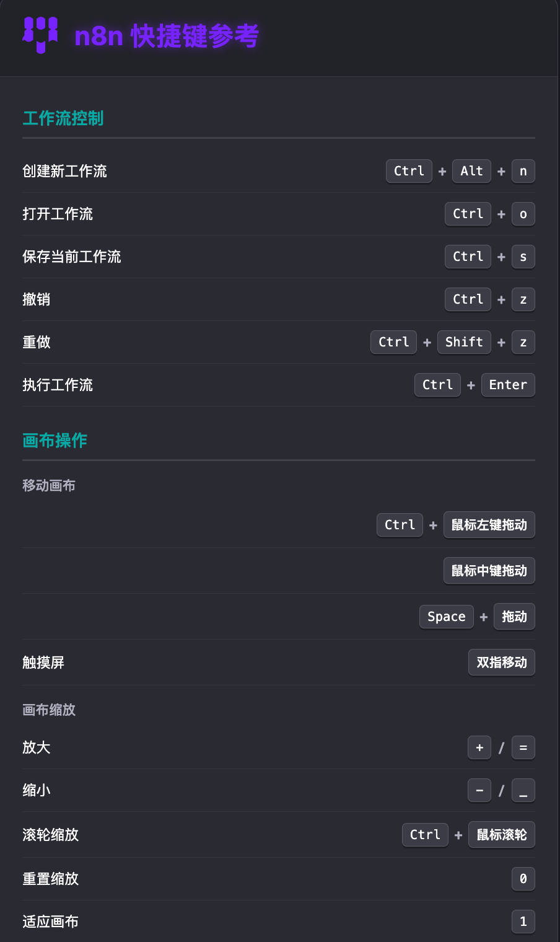The width and height of the screenshot is (560, 942).
Task: Click the Alt key in 创建新工作流 row
Action: (471, 171)
